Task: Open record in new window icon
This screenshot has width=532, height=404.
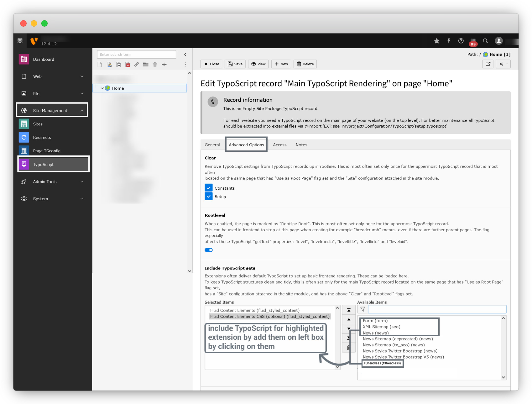Action: [x=488, y=64]
